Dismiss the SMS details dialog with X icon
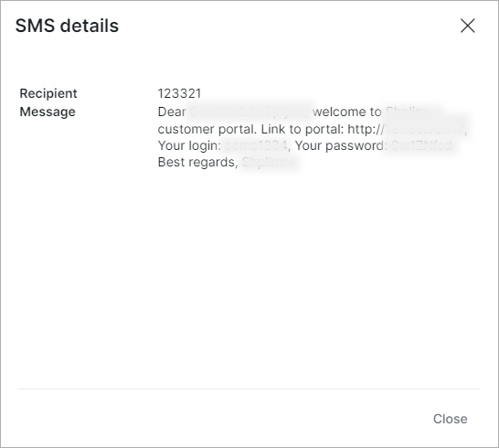The height and width of the screenshot is (448, 499). 468,26
